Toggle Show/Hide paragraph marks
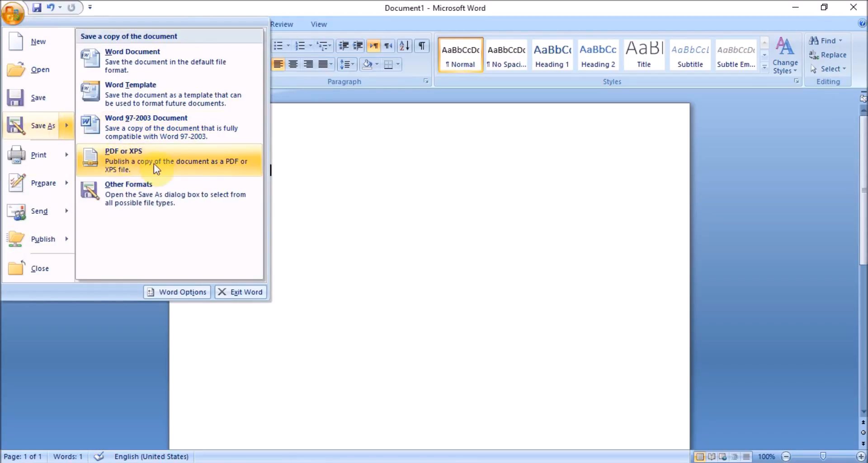Image resolution: width=868 pixels, height=463 pixels. point(421,46)
